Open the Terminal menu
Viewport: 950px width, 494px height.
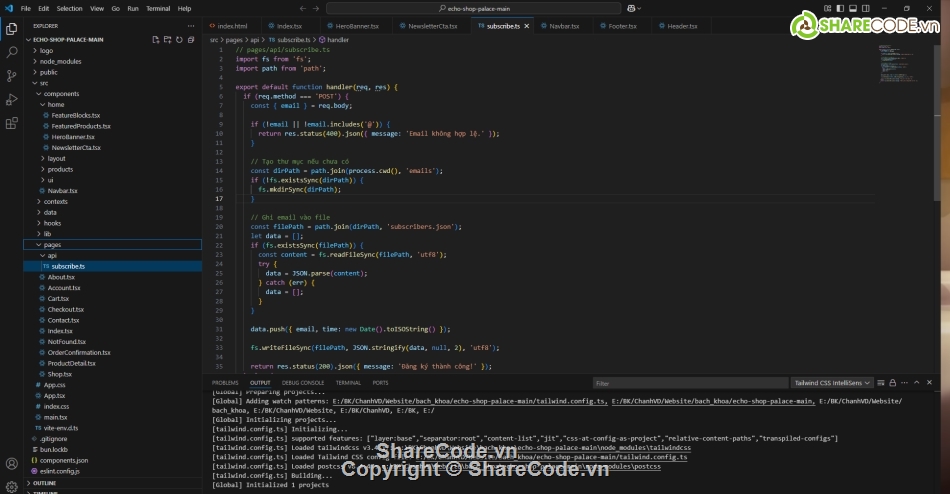pos(158,8)
